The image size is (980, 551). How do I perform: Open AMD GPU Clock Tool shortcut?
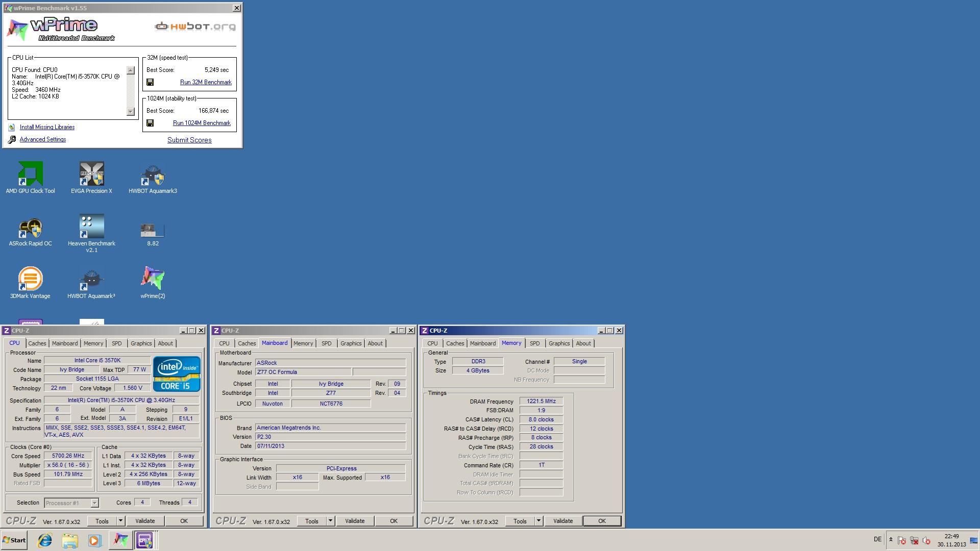(x=31, y=178)
